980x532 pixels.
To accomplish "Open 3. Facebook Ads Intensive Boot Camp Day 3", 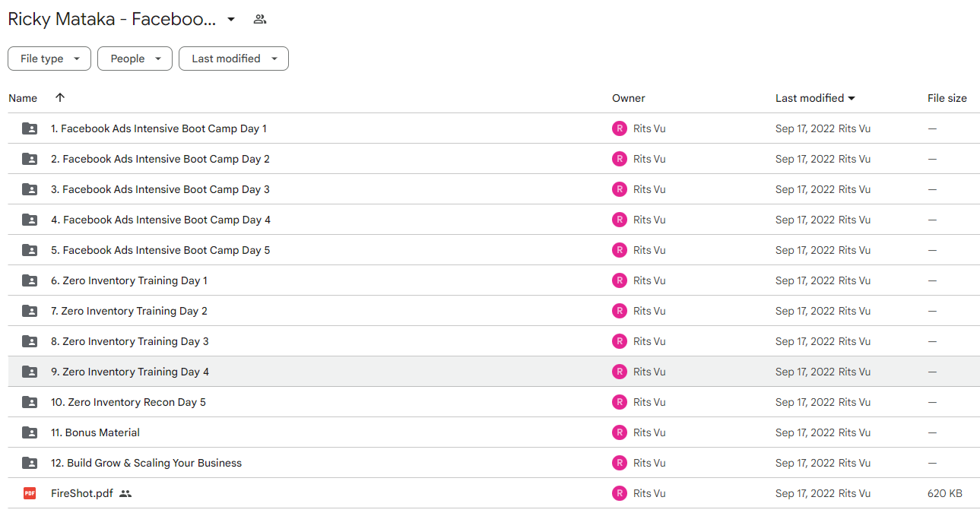I will tap(160, 189).
